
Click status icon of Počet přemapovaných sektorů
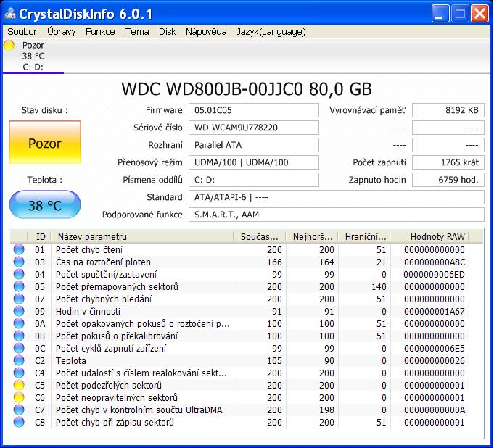(19, 286)
